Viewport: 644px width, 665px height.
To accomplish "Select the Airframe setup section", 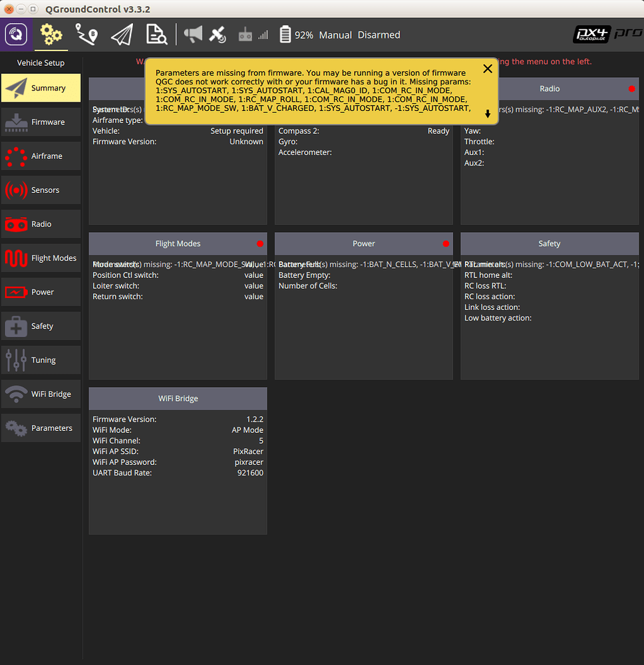I will (41, 156).
